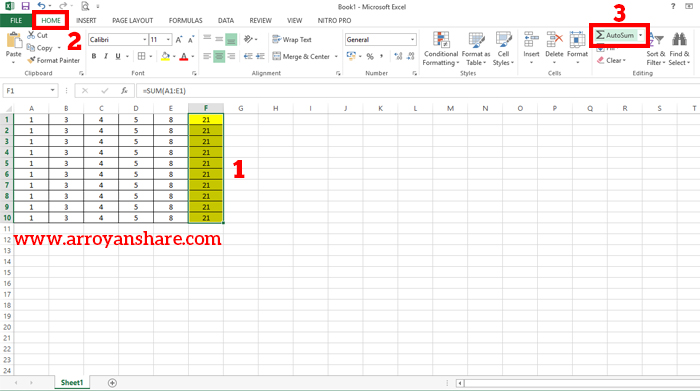Screen dimensions: 700x391
Task: Open the General number format dropdown
Action: (x=412, y=40)
